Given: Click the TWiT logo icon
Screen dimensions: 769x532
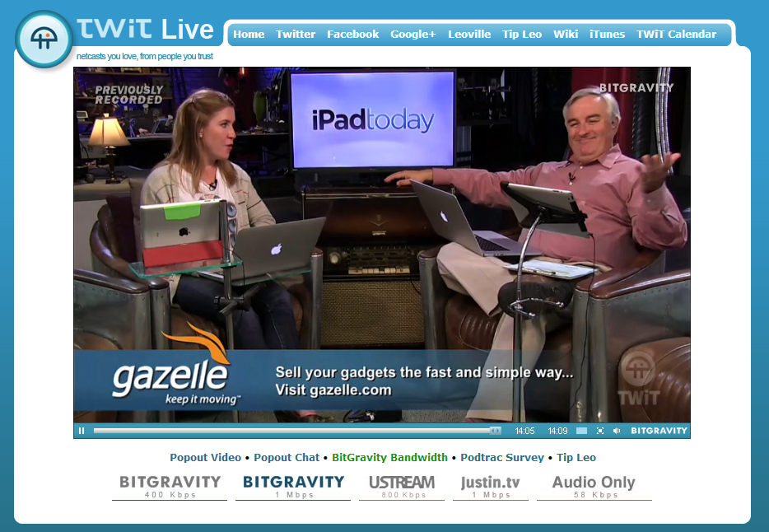Looking at the screenshot, I should click(x=44, y=40).
